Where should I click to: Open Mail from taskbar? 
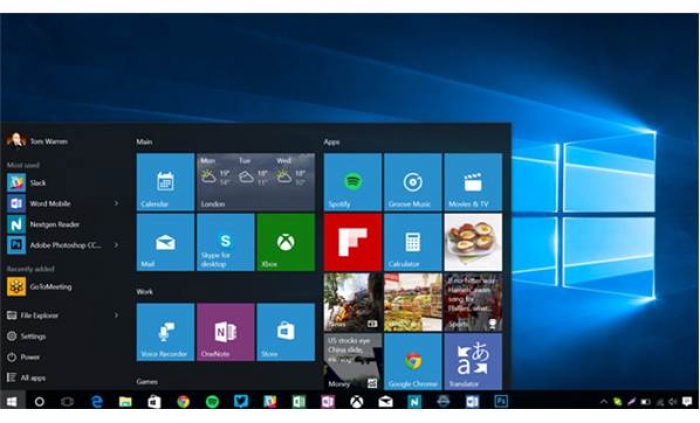[385, 402]
